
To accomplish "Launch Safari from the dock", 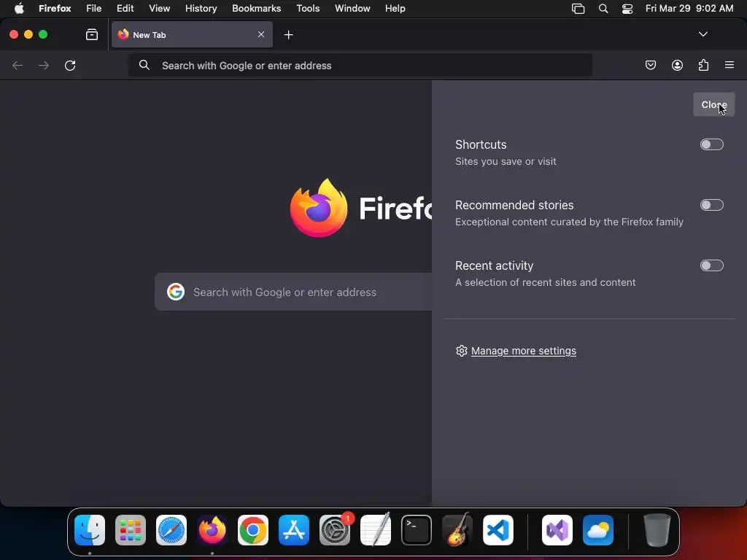I will pyautogui.click(x=171, y=529).
